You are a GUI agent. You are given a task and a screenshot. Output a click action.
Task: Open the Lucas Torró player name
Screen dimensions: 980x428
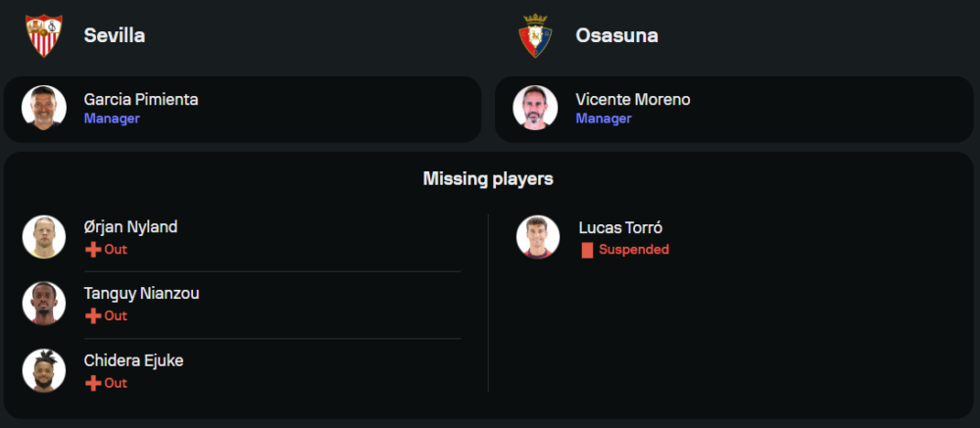point(620,227)
